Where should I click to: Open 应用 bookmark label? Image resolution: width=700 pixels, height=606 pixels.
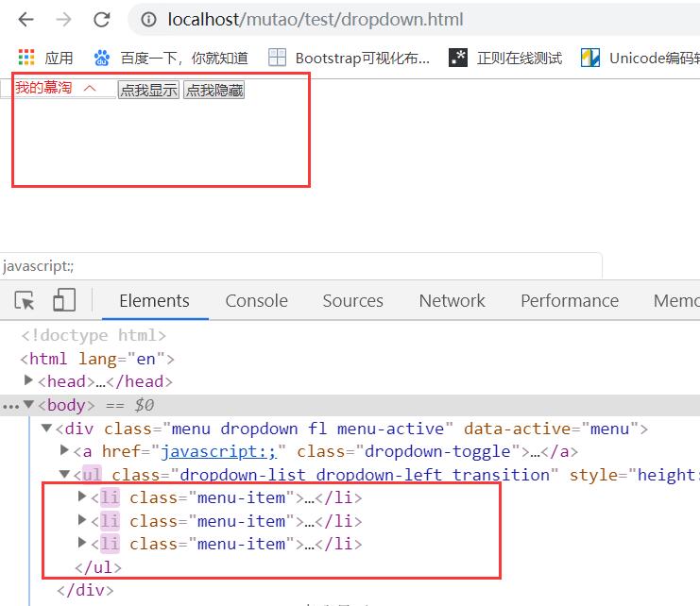(59, 58)
